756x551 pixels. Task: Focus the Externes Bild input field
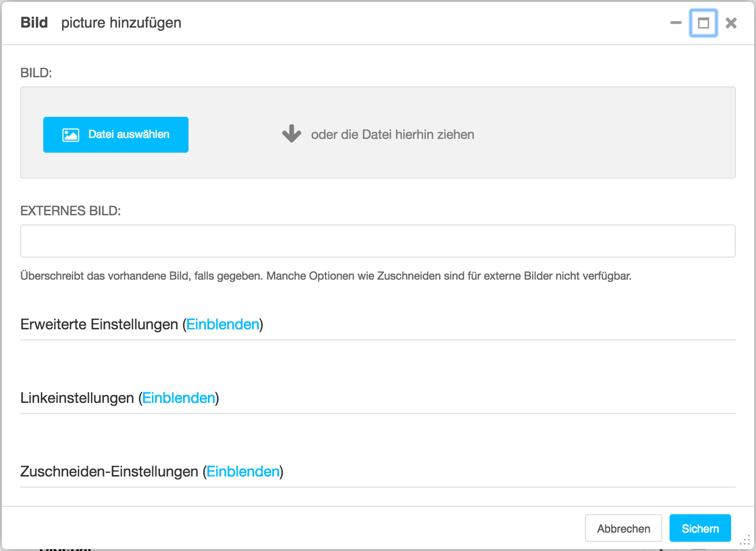point(378,241)
